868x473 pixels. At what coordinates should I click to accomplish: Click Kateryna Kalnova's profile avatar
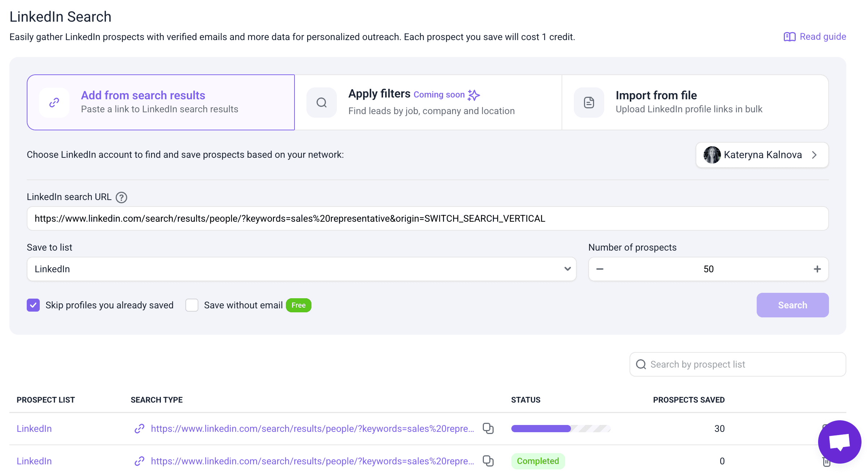(712, 155)
